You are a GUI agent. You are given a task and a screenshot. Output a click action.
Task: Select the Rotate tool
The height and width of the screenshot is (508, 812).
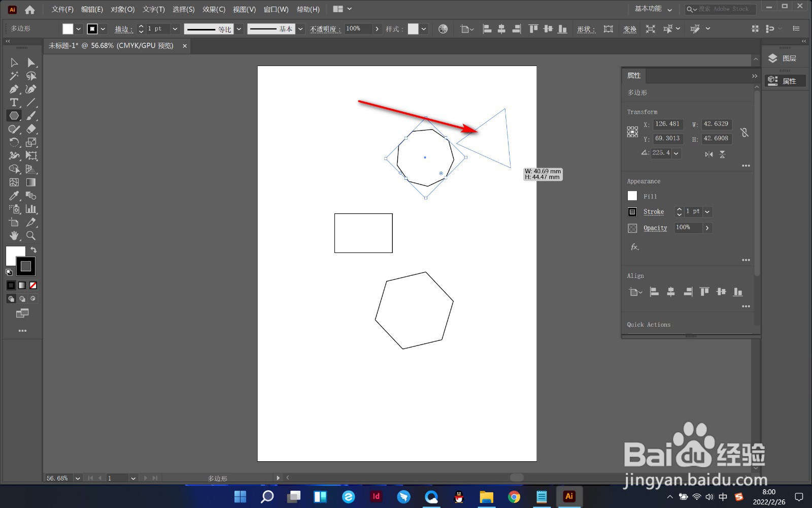point(14,143)
